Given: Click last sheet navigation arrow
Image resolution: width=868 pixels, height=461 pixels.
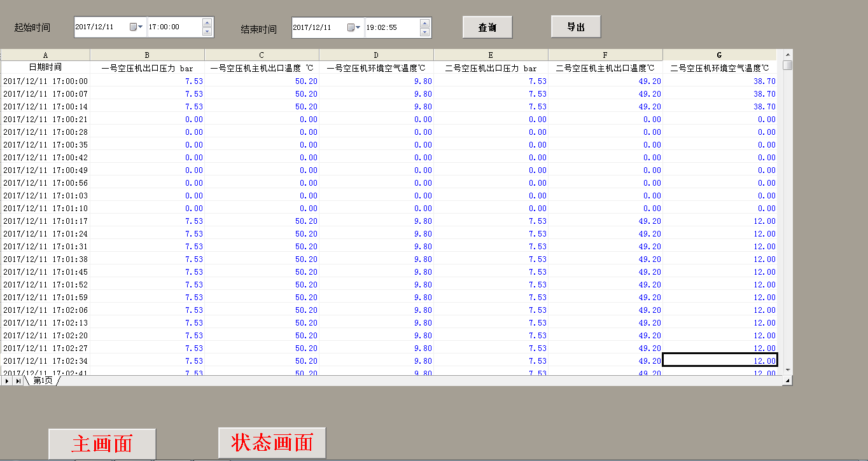Looking at the screenshot, I should 18,380.
